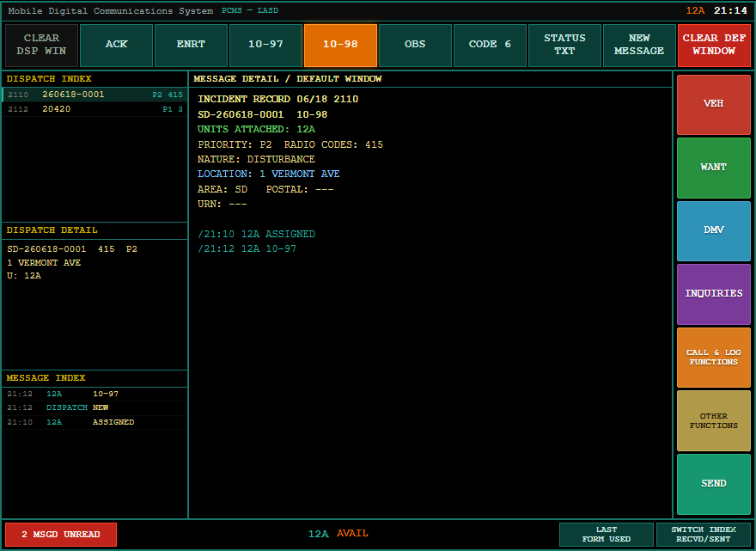Open the 21:12 12A 10-97 message
This screenshot has height=551, width=756.
coord(95,394)
